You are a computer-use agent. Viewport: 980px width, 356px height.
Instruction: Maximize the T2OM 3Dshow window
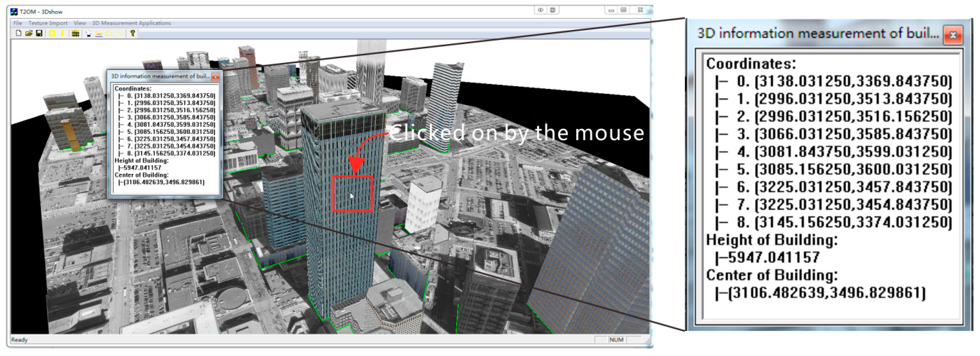point(623,10)
